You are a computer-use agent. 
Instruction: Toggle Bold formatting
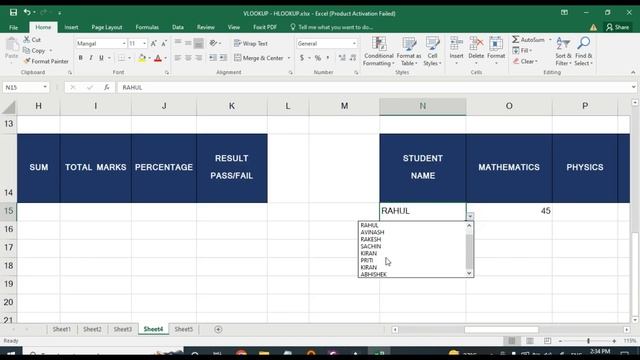(80, 58)
